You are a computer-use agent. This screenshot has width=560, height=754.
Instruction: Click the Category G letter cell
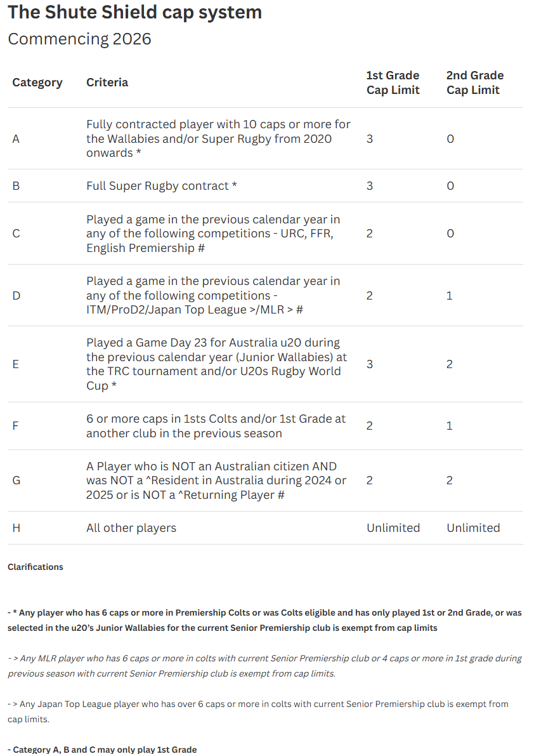coord(16,480)
